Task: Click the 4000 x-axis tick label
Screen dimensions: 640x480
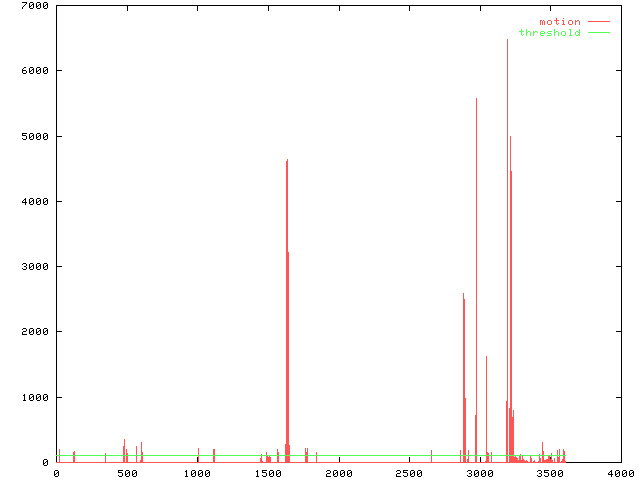Action: pyautogui.click(x=620, y=473)
